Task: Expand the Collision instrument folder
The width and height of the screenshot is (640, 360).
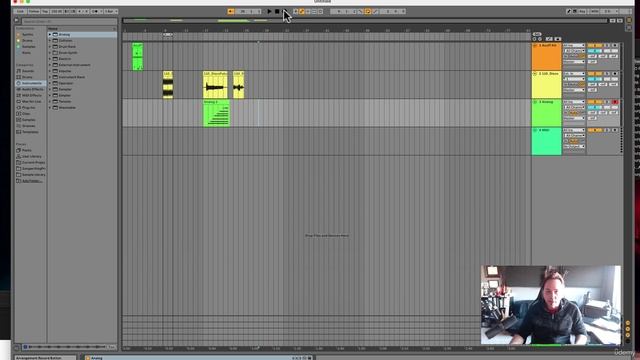Action: (x=50, y=41)
